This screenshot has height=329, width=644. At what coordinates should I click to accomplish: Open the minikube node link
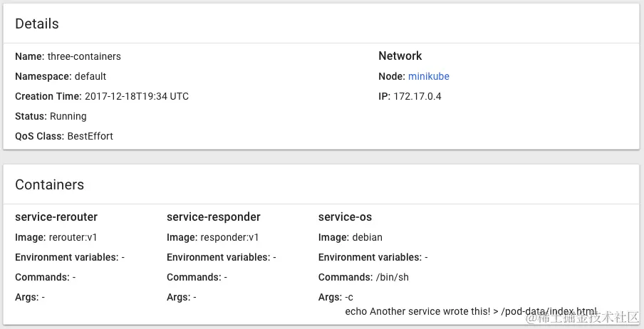[428, 76]
